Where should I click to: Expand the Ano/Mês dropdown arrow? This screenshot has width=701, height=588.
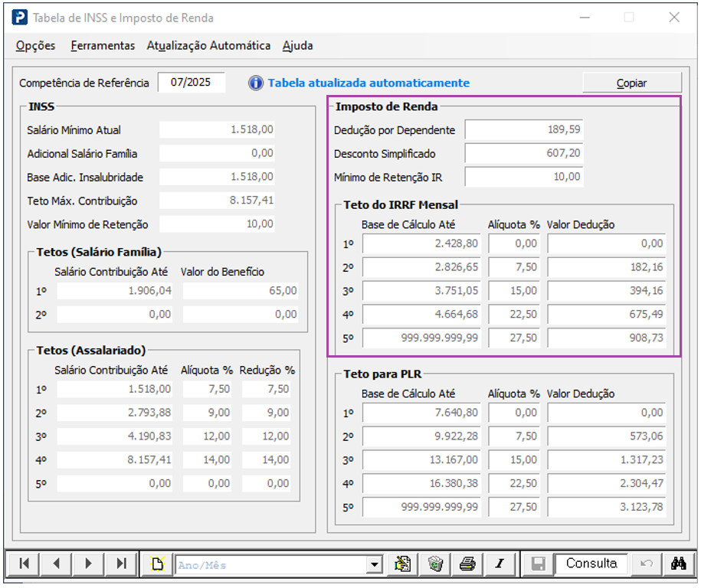coord(375,565)
